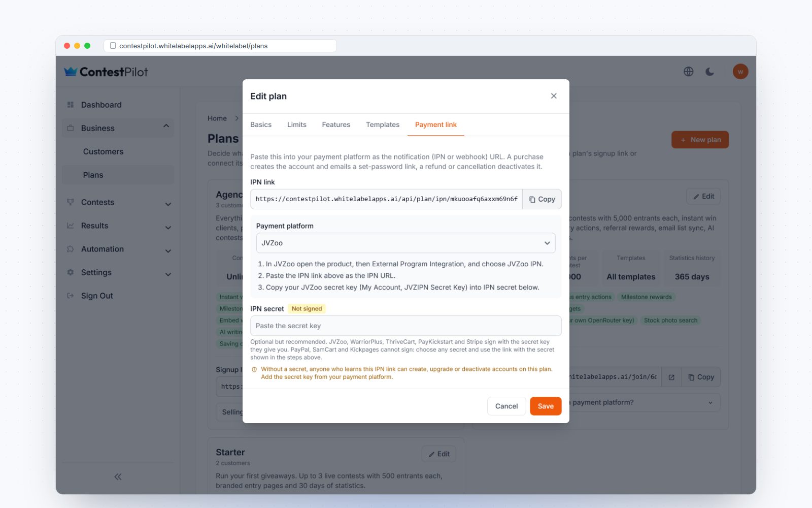Toggle dark mode moon icon
Viewport: 812px width, 508px height.
pyautogui.click(x=710, y=72)
